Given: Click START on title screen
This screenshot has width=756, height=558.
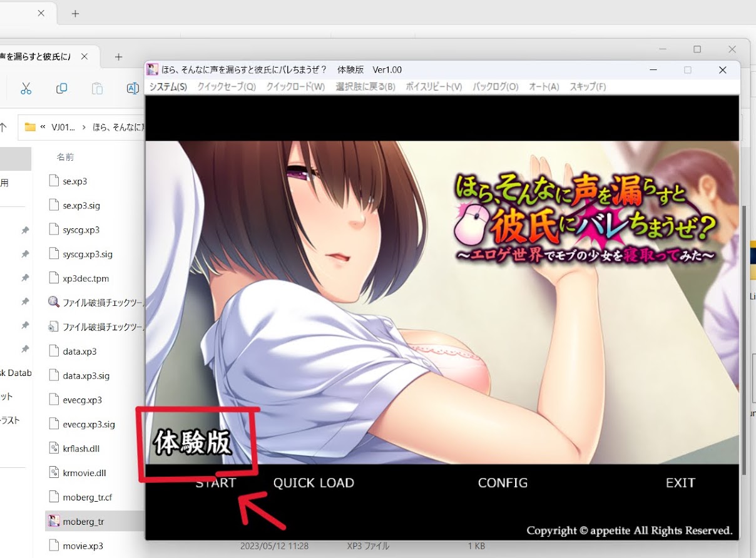Looking at the screenshot, I should pyautogui.click(x=215, y=483).
